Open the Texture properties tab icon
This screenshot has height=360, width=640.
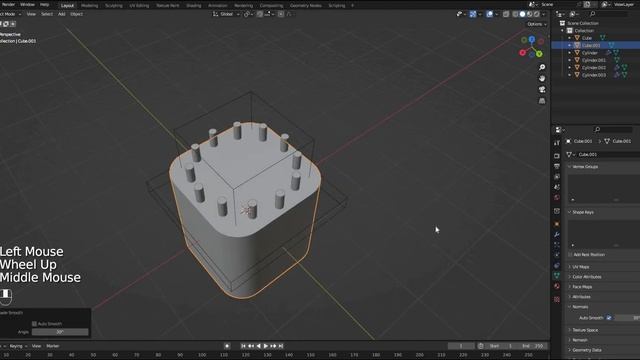pos(557,299)
